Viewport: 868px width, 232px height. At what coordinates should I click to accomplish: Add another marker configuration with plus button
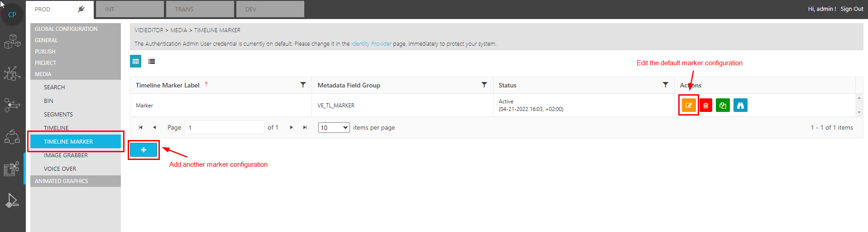point(144,150)
